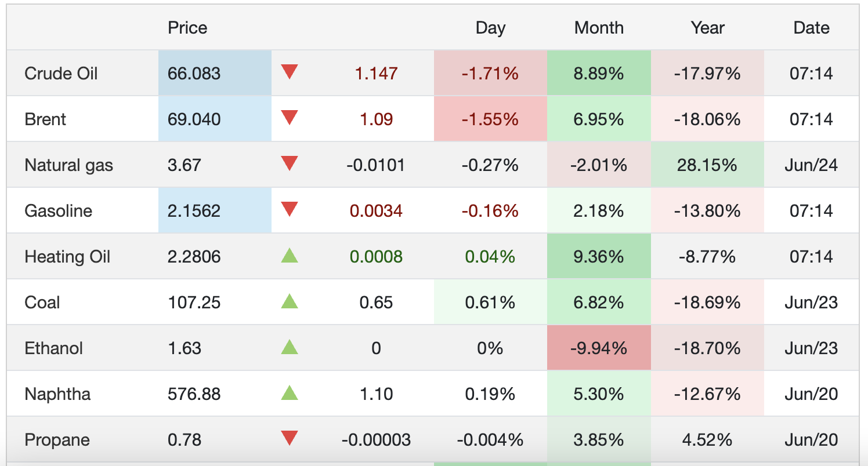
Task: Open the Brent commodity link
Action: [x=45, y=119]
